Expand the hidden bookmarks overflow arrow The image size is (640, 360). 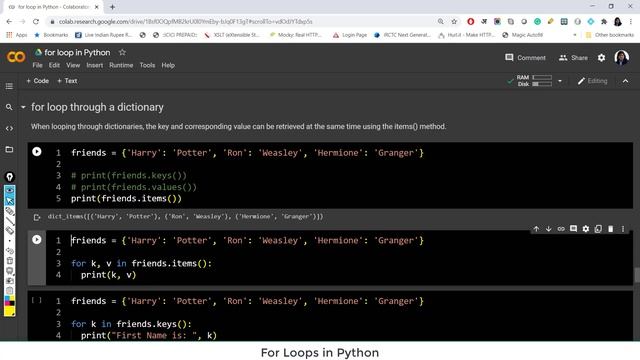(575, 35)
